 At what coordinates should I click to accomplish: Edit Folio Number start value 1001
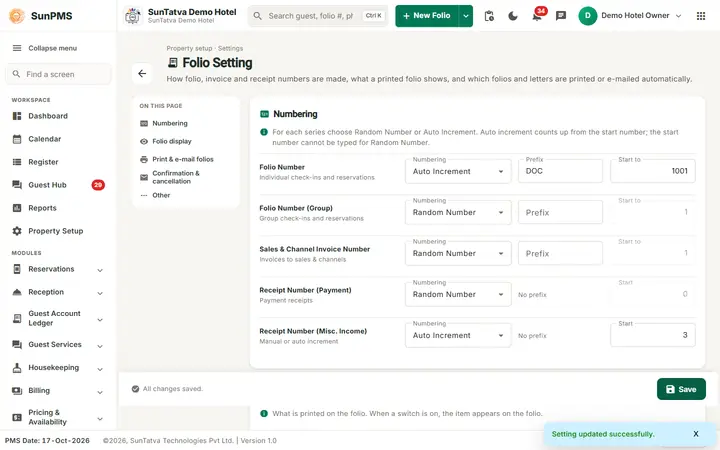click(x=652, y=171)
